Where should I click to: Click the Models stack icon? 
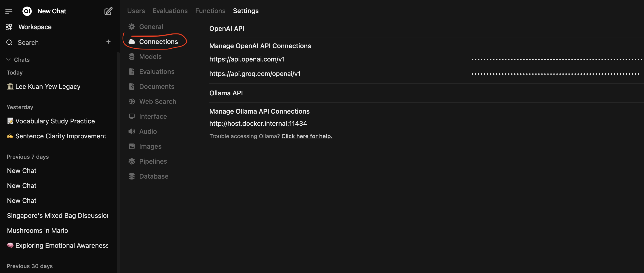[x=132, y=57]
